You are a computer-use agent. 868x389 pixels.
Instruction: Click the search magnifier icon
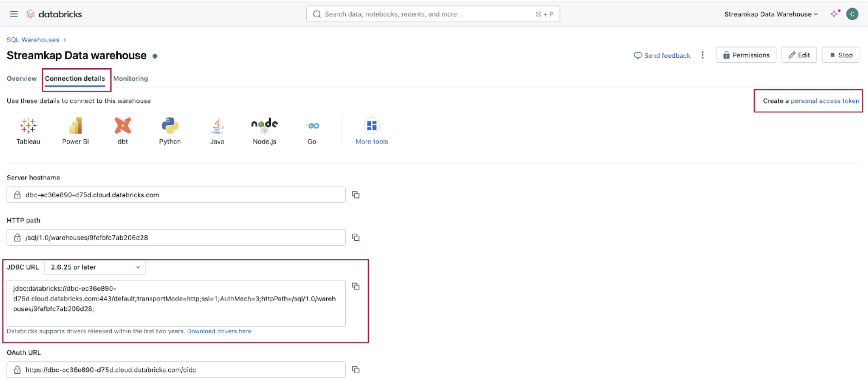click(x=317, y=14)
